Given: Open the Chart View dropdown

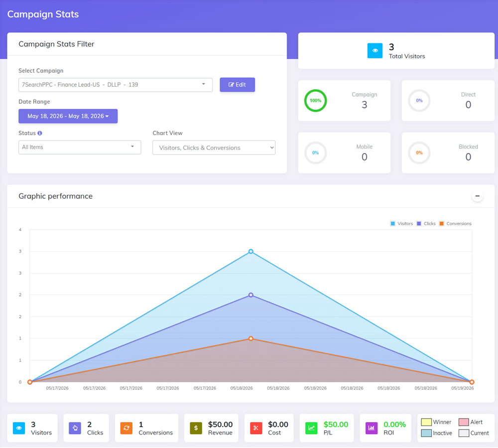Looking at the screenshot, I should pyautogui.click(x=214, y=148).
